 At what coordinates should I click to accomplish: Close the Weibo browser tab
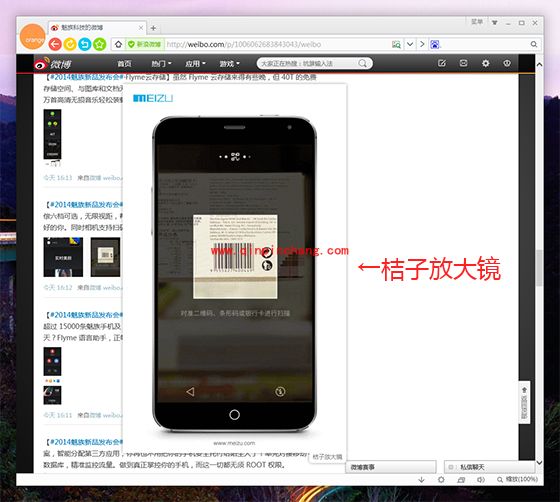pyautogui.click(x=141, y=27)
